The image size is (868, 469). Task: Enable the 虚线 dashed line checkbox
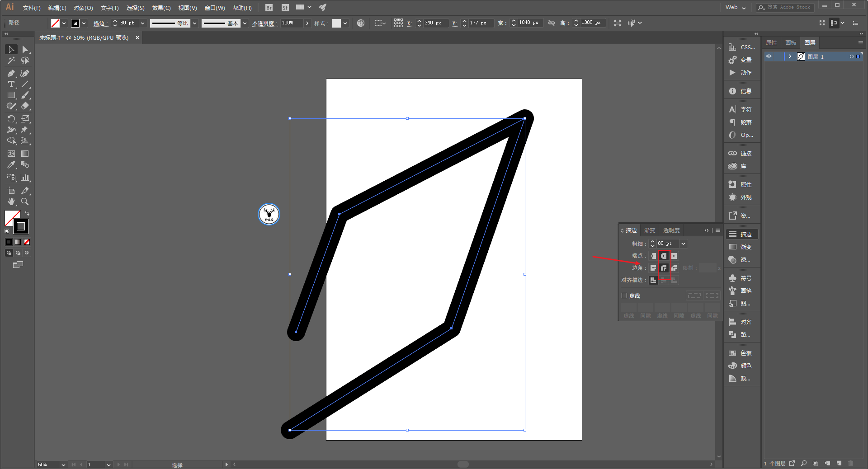pyautogui.click(x=624, y=295)
